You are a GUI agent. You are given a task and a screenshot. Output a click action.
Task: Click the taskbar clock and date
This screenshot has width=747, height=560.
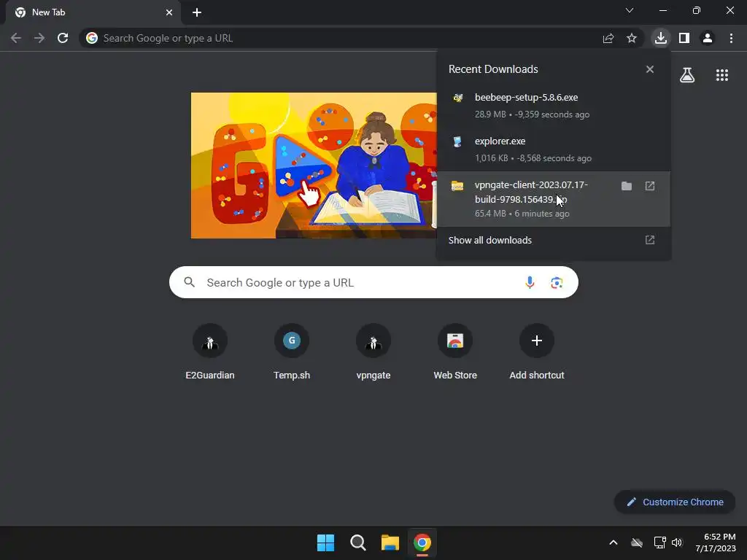tap(716, 542)
